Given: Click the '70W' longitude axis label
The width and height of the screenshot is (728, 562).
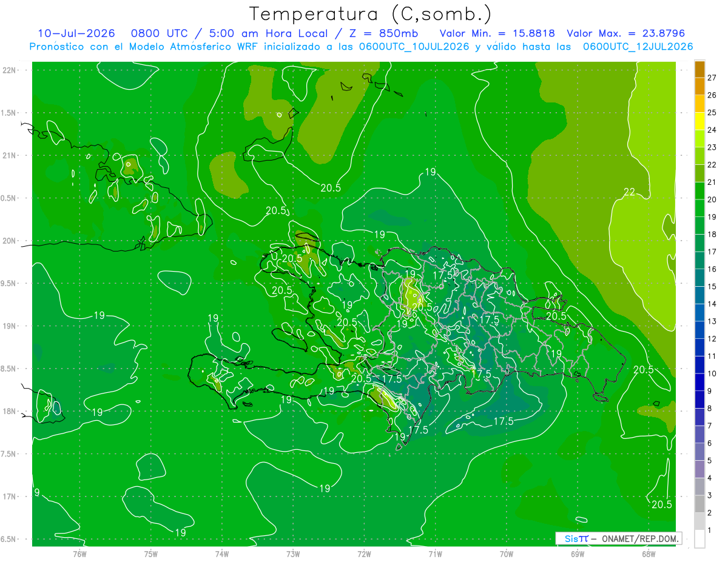Looking at the screenshot, I should click(x=507, y=554).
